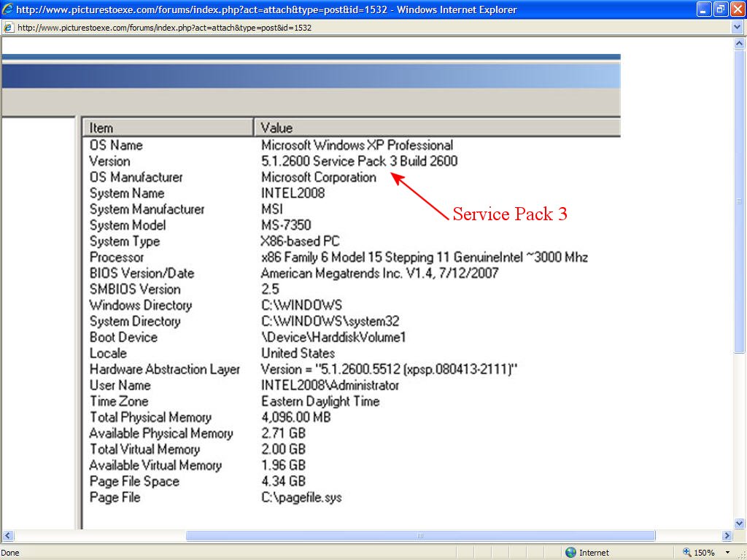Select the System Type label
The width and height of the screenshot is (747, 560).
124,241
